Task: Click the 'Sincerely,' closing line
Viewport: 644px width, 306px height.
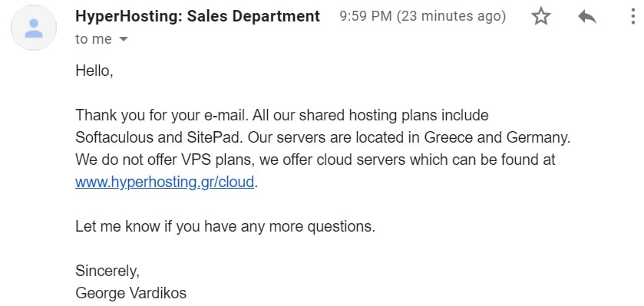Action: pyautogui.click(x=107, y=271)
